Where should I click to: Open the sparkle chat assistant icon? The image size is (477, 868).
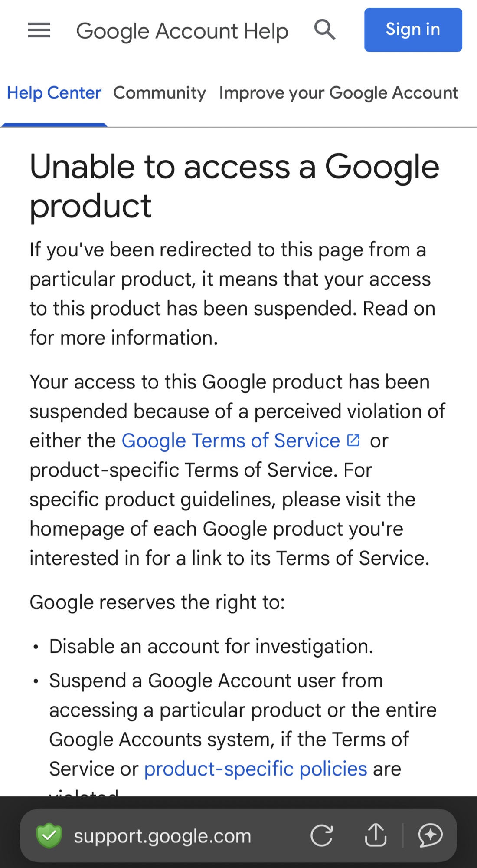click(x=430, y=835)
